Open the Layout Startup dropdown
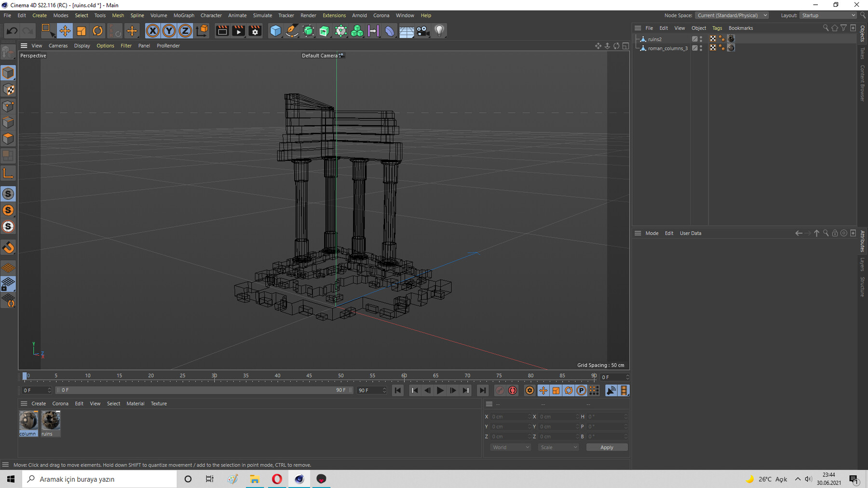 [828, 15]
